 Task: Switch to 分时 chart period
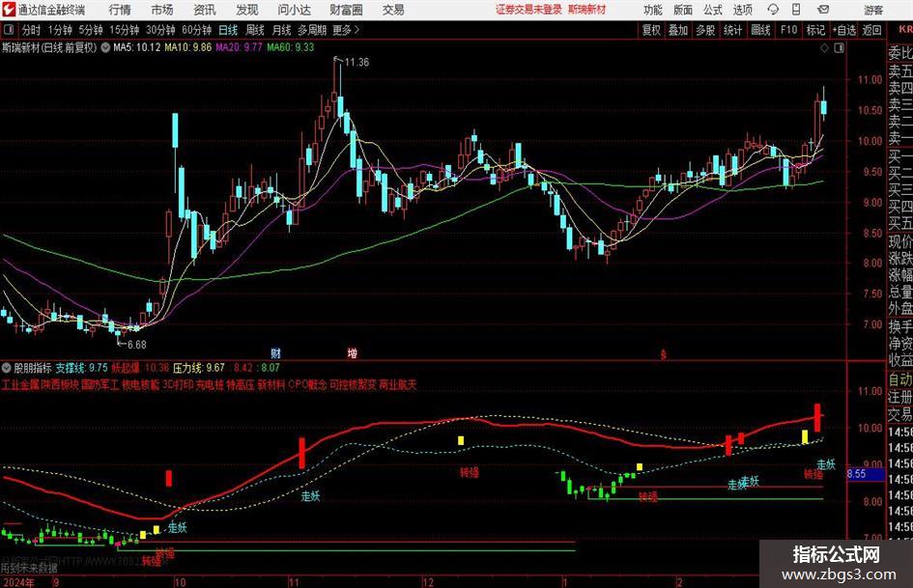(31, 30)
